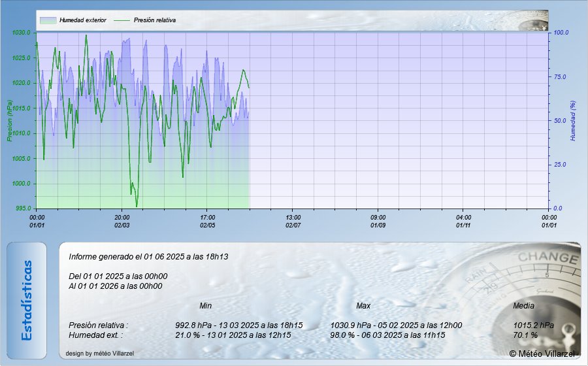Image resolution: width=588 pixels, height=366 pixels.
Task: Click the 04:00 01/11 time axis label
Action: (x=463, y=222)
